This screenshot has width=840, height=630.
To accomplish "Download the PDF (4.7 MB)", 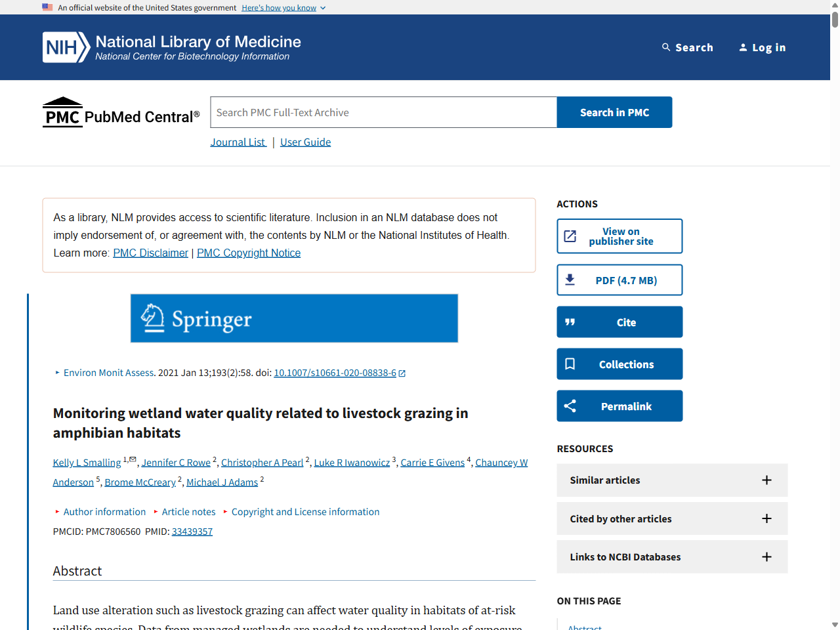I will [619, 280].
